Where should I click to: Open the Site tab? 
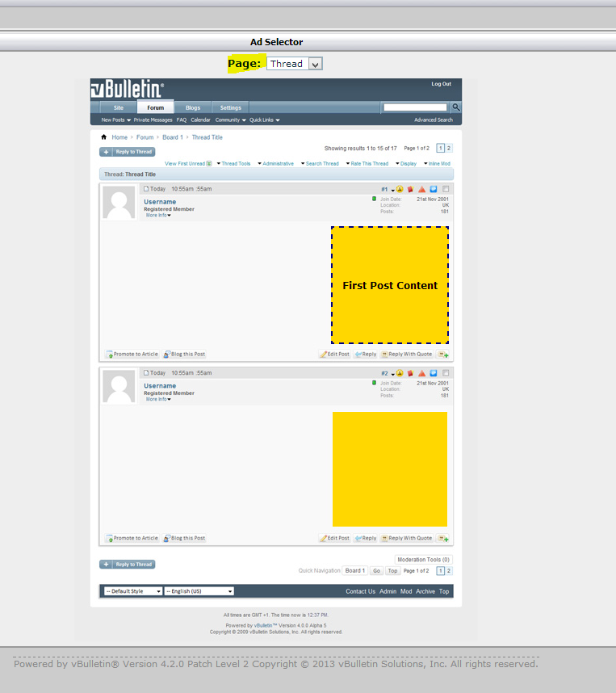[119, 107]
